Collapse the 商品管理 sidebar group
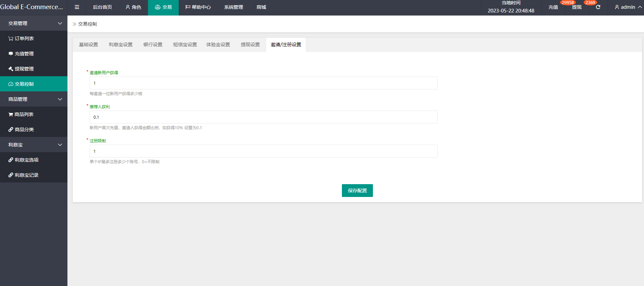 click(x=60, y=99)
